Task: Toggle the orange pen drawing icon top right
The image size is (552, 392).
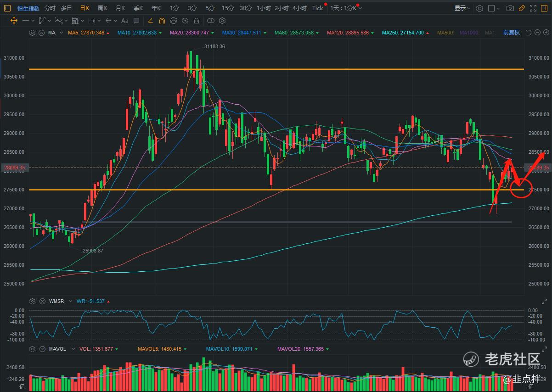Action: pos(522,8)
